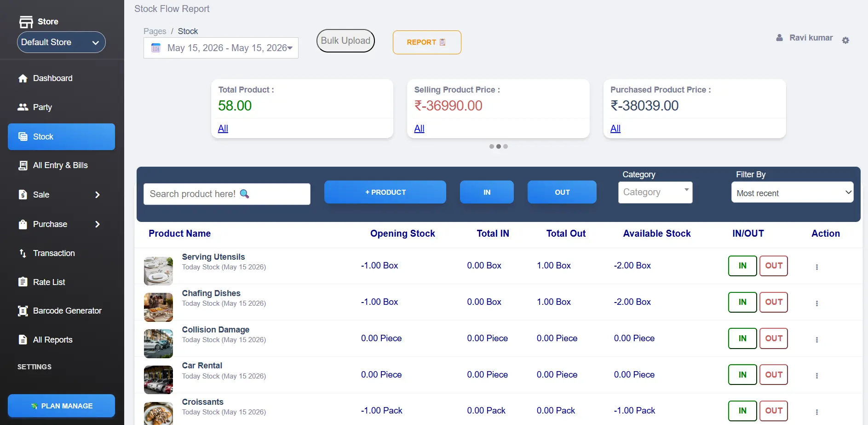Click the REPORT button
Screen dimensions: 868x425
tap(427, 42)
